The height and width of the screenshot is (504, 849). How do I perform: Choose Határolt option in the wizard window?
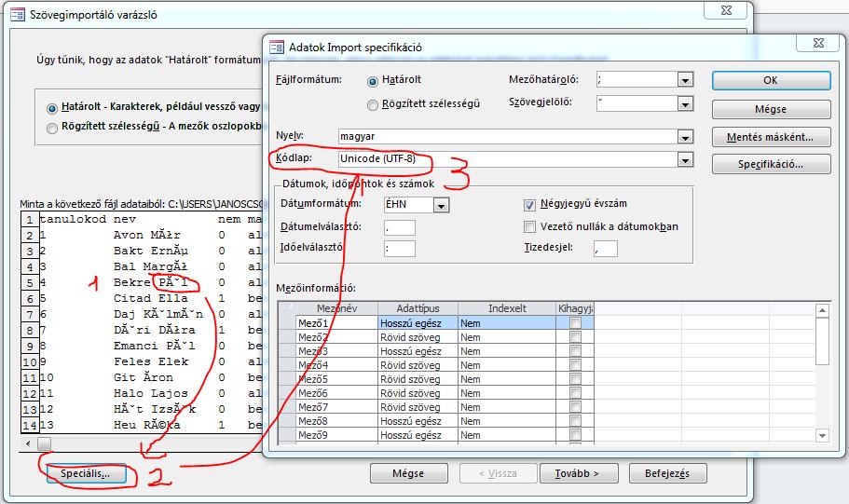click(x=52, y=108)
